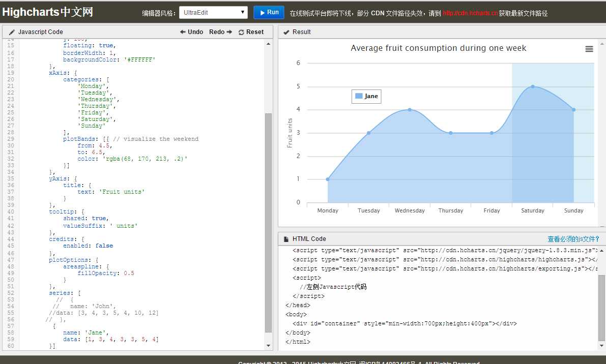Click the Javascript Code panel tab title
606x364 pixels.
(x=40, y=32)
